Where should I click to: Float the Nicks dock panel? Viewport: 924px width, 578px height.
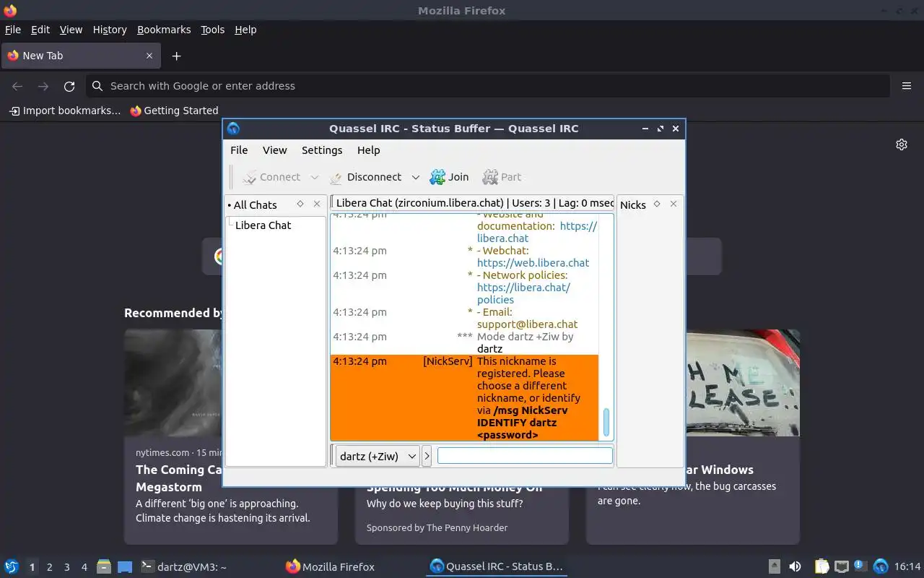pos(657,204)
